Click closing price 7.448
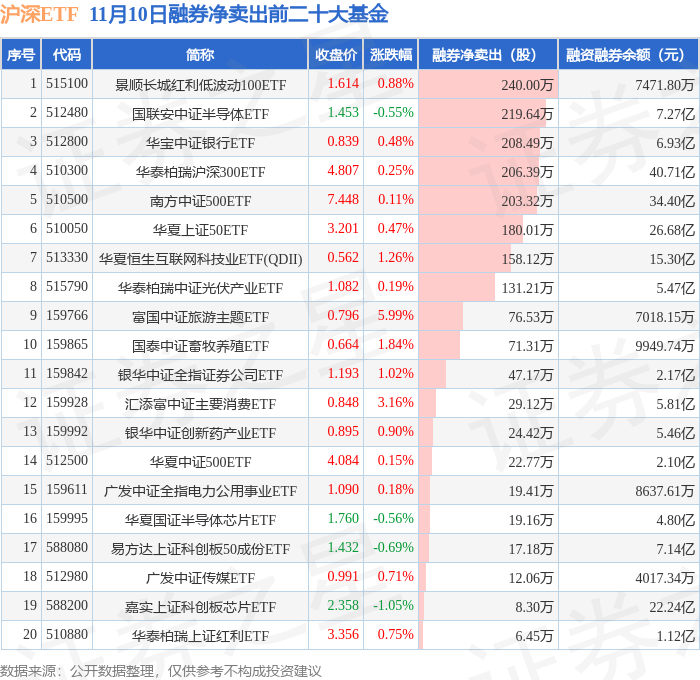The width and height of the screenshot is (700, 680). tap(343, 200)
